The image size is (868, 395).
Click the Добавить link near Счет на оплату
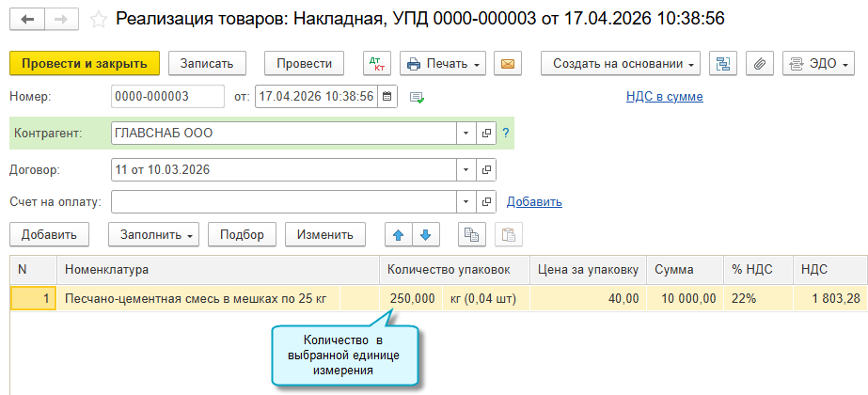point(534,201)
